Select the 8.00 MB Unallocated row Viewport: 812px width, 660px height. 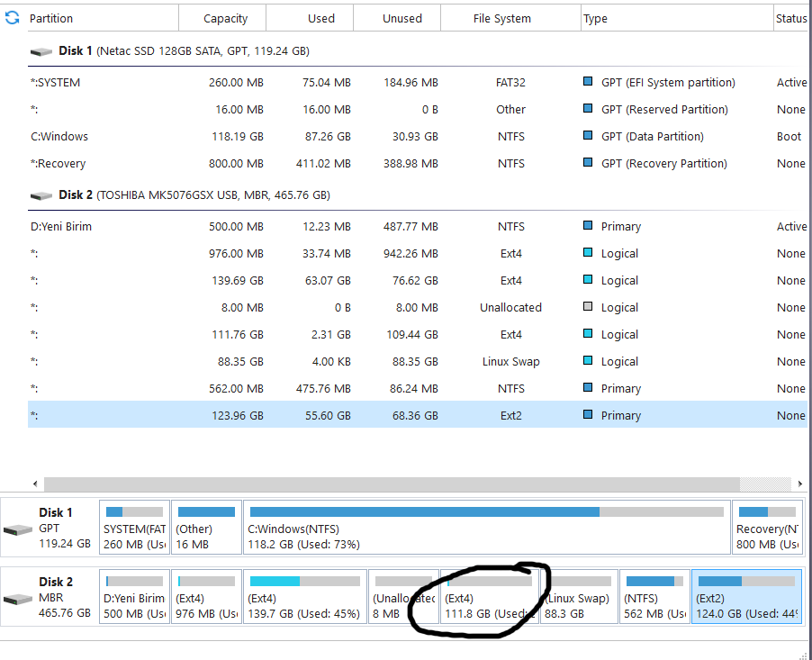pyautogui.click(x=418, y=307)
